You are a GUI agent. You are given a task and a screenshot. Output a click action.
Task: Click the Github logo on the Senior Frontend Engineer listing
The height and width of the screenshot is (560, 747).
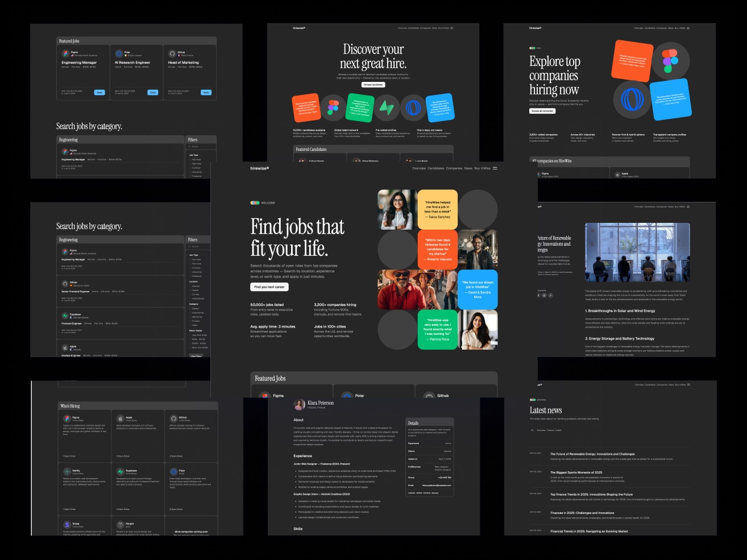(x=65, y=283)
